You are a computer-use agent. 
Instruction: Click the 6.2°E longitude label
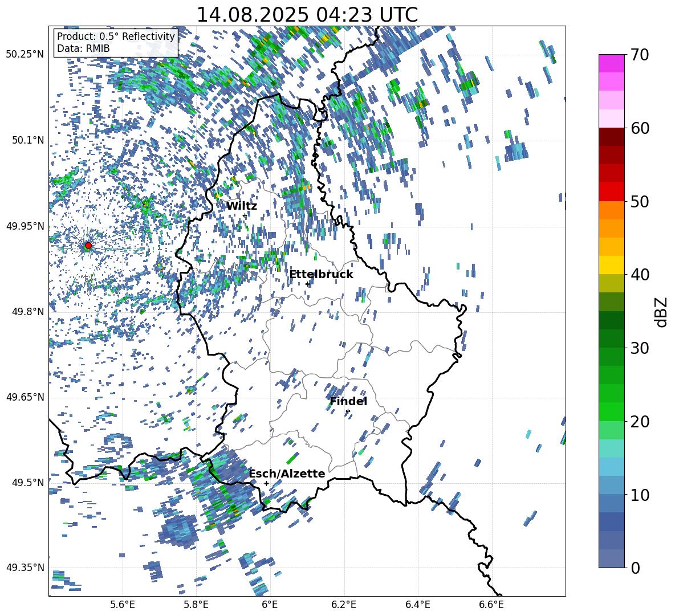pyautogui.click(x=344, y=605)
